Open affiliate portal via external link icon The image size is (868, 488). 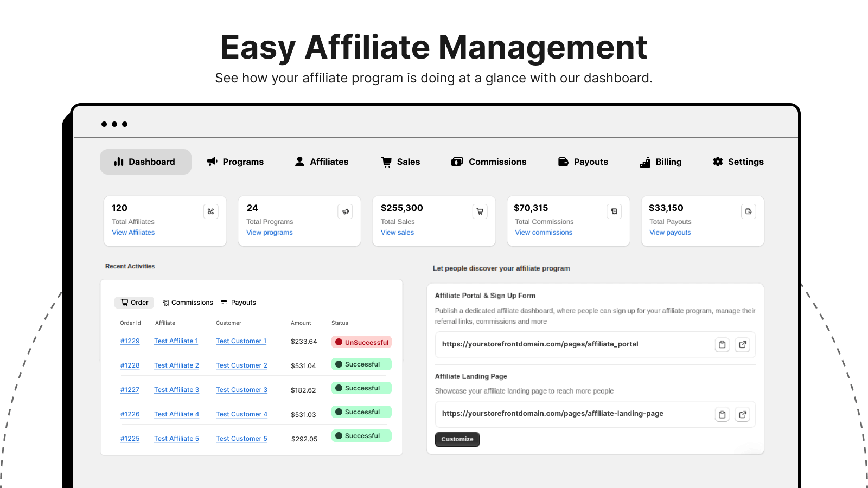742,344
